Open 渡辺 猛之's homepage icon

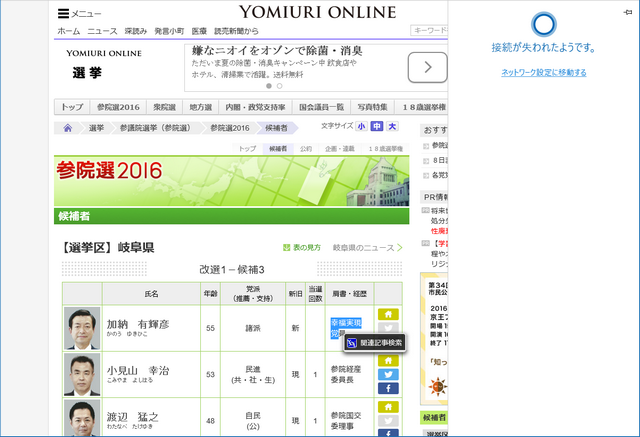pyautogui.click(x=388, y=407)
